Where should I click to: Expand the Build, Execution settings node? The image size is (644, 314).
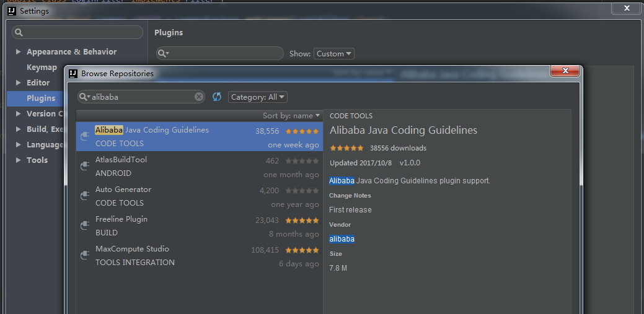point(18,129)
